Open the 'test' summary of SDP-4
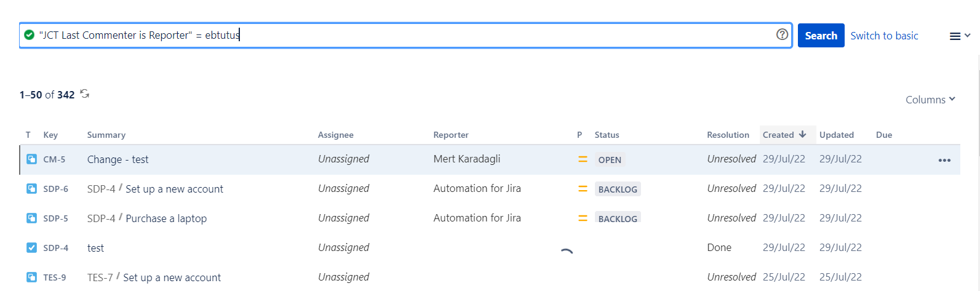Screen dimensions: 980x291 [x=95, y=248]
